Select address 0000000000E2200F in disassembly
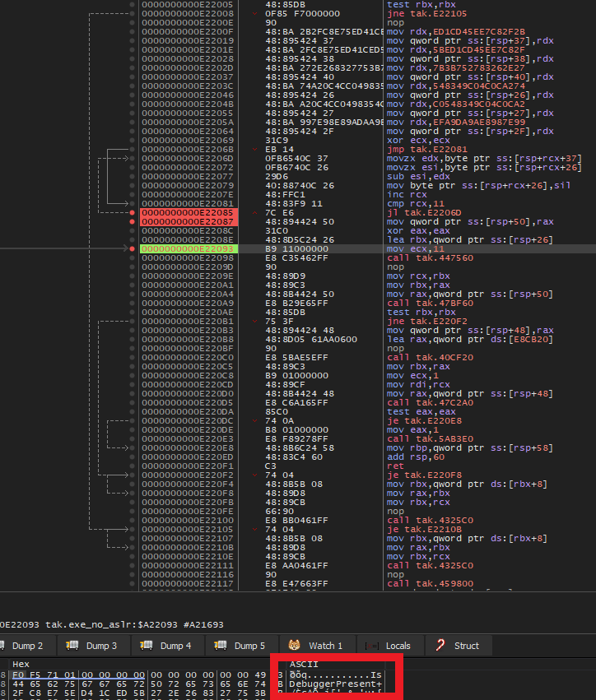Image resolution: width=596 pixels, height=700 pixels. point(188,32)
